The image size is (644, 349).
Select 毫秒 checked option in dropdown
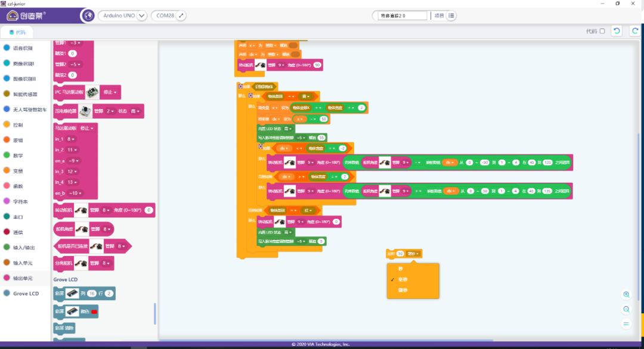(x=403, y=279)
